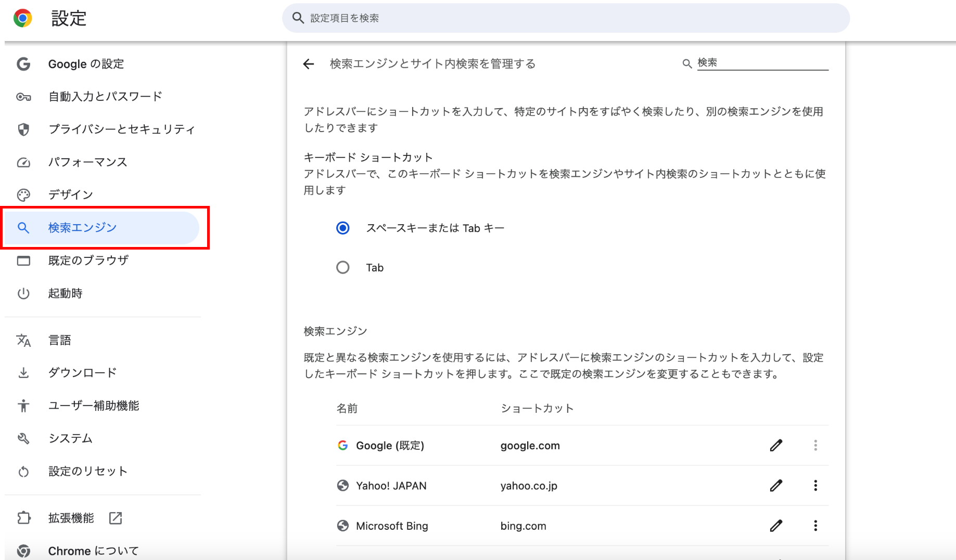Open 自動入力とパスワード section
956x560 pixels.
tap(105, 97)
